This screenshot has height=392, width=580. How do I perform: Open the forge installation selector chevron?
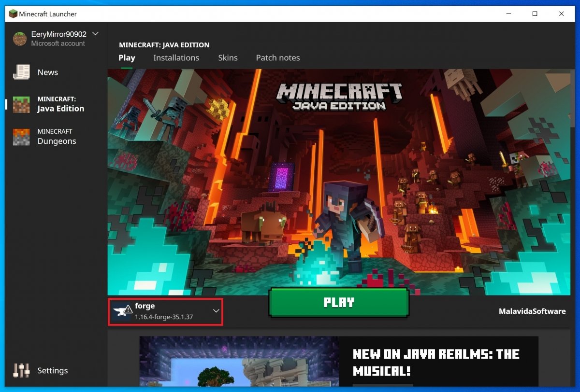pyautogui.click(x=216, y=311)
